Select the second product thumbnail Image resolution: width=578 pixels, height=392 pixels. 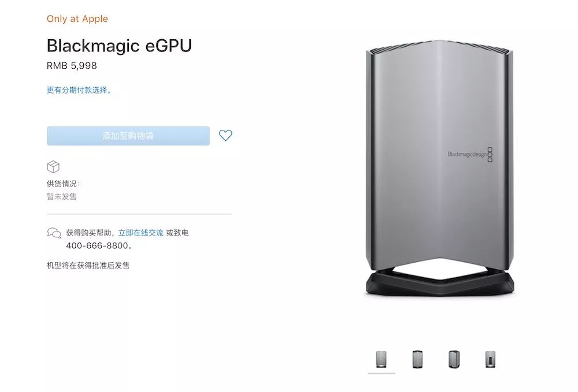click(417, 359)
